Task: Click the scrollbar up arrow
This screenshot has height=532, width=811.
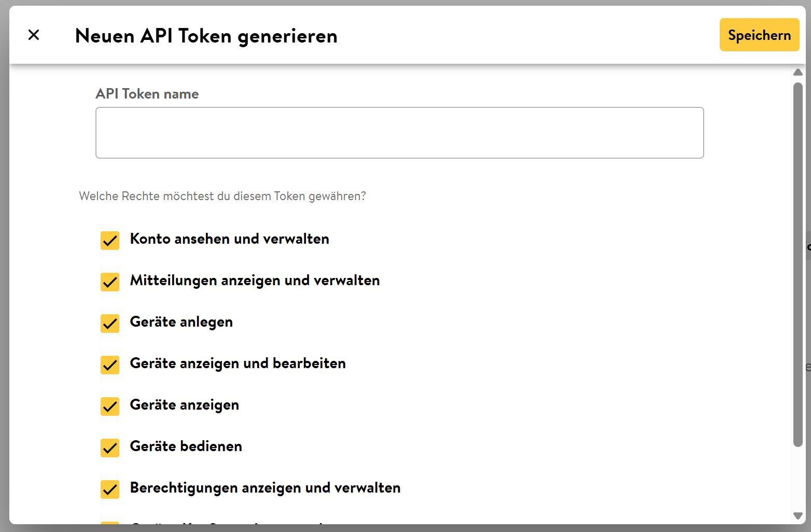Action: pyautogui.click(x=798, y=72)
